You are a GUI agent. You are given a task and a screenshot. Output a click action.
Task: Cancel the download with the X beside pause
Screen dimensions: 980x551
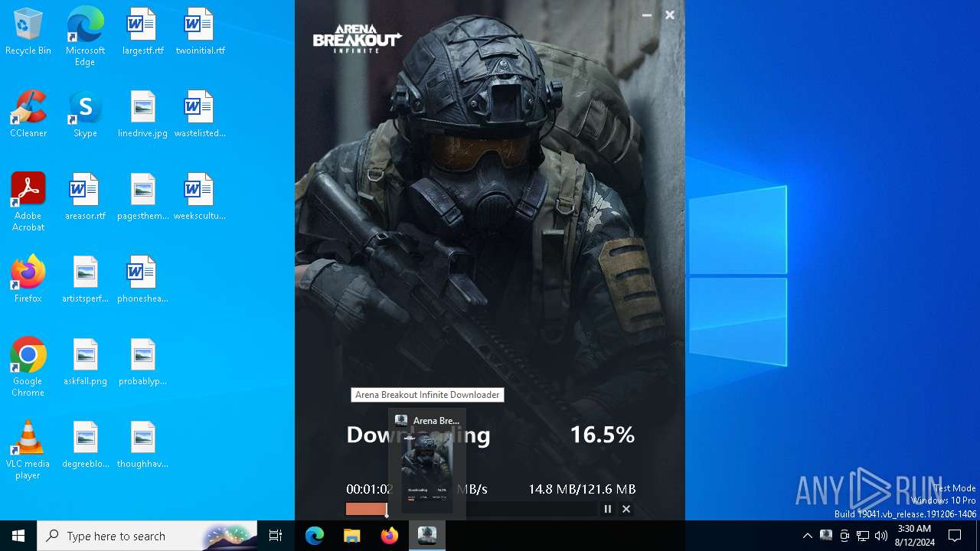pos(626,509)
